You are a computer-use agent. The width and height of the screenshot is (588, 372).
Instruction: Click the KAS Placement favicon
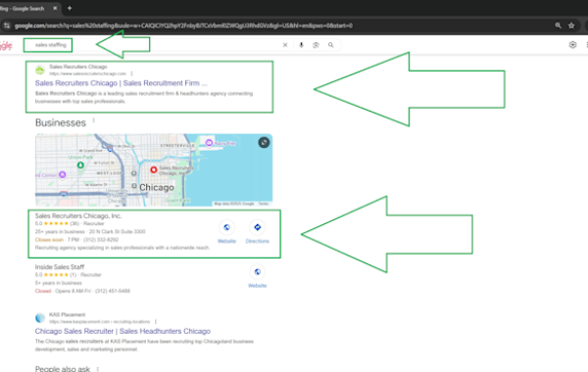tap(40, 318)
